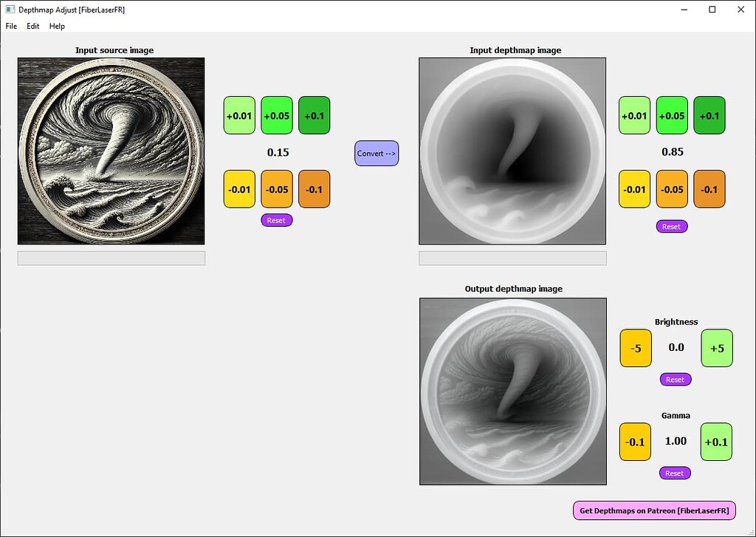The image size is (756, 537).
Task: Increase input source value by +0.01
Action: coord(239,115)
